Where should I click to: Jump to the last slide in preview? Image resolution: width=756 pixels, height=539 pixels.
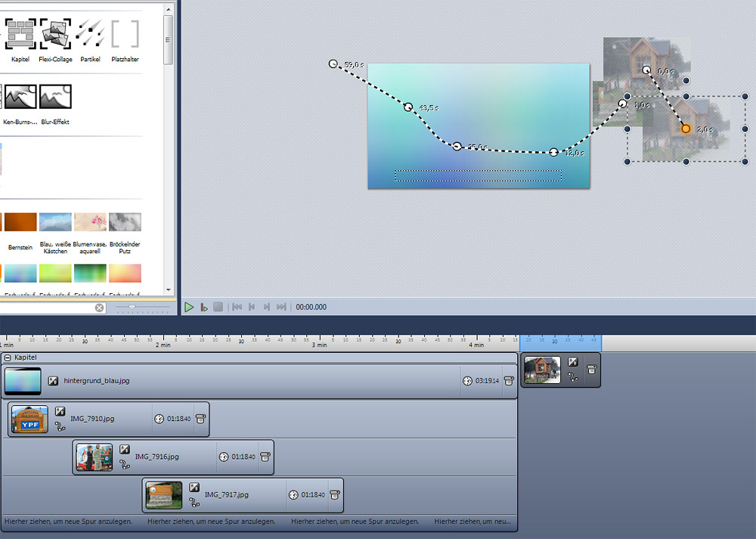click(281, 307)
